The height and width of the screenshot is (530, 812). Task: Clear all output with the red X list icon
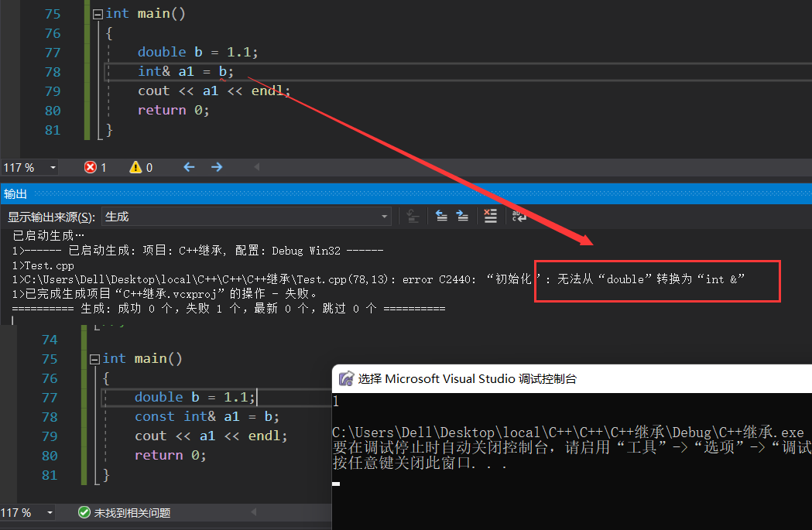tap(490, 216)
